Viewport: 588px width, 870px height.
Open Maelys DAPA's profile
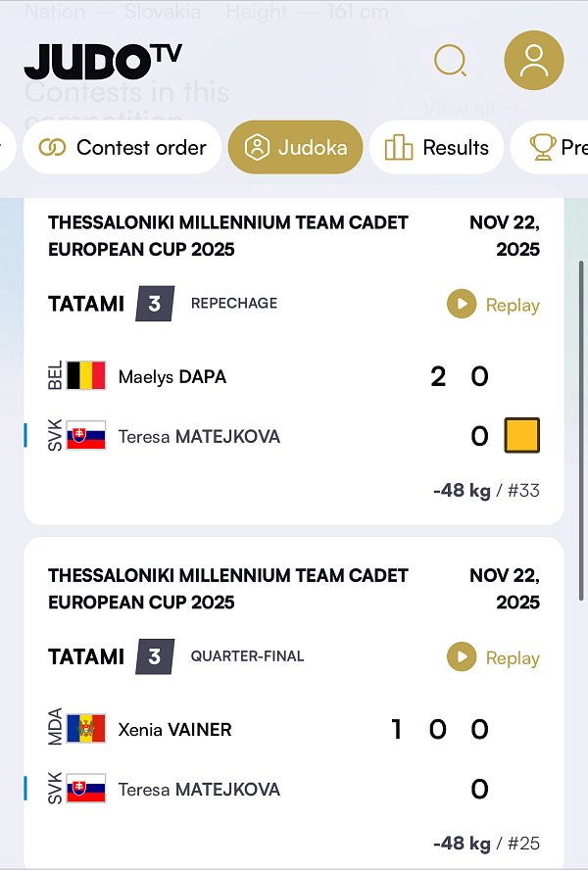click(172, 376)
